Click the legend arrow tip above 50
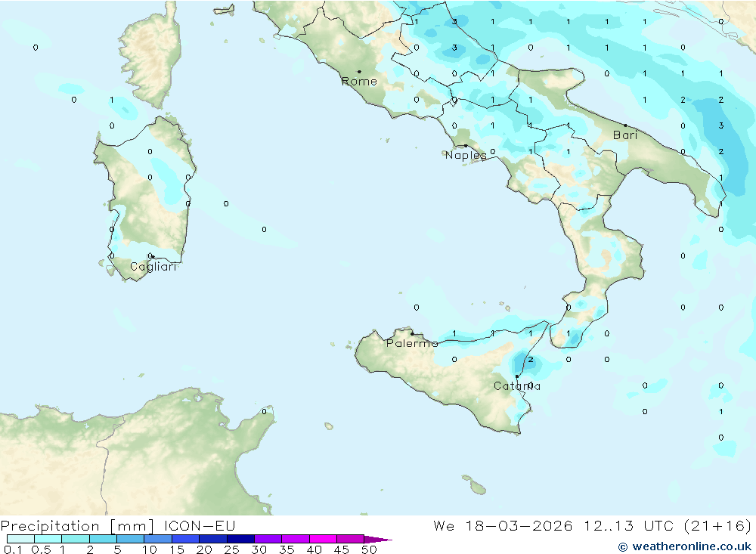Viewport: 756px width, 554px height. point(379,540)
